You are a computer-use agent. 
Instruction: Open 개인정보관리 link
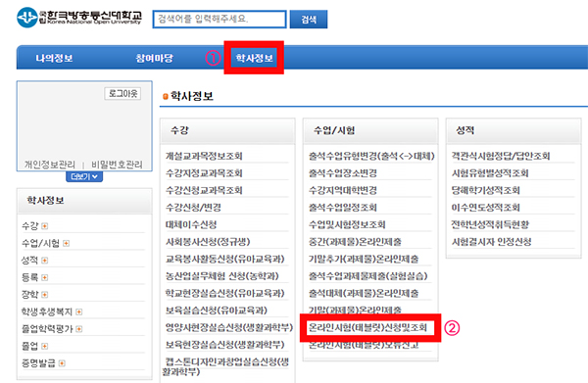(x=50, y=165)
